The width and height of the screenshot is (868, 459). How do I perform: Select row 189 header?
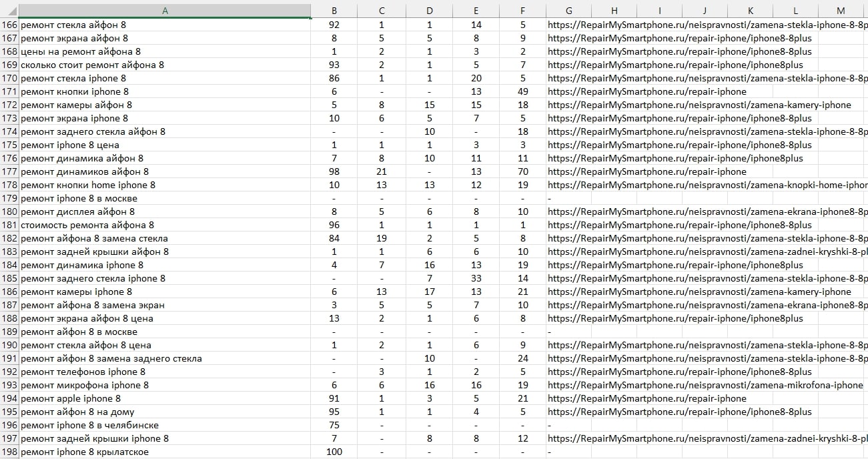(x=9, y=332)
